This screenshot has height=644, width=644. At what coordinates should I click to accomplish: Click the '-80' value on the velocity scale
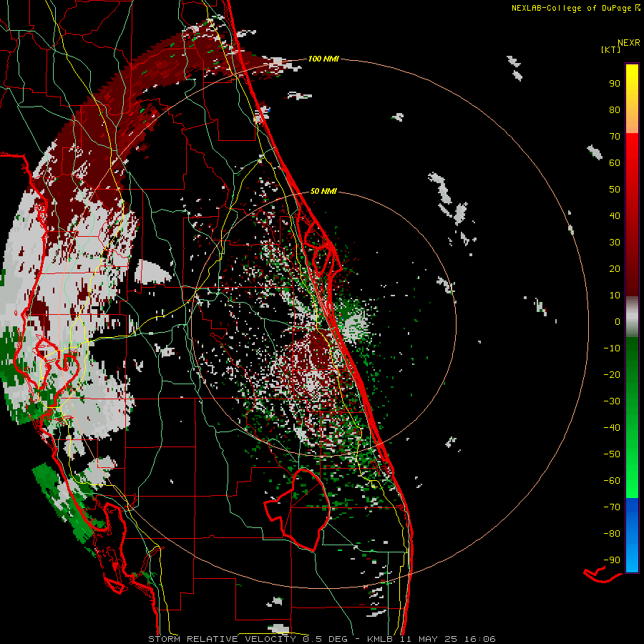(612, 534)
